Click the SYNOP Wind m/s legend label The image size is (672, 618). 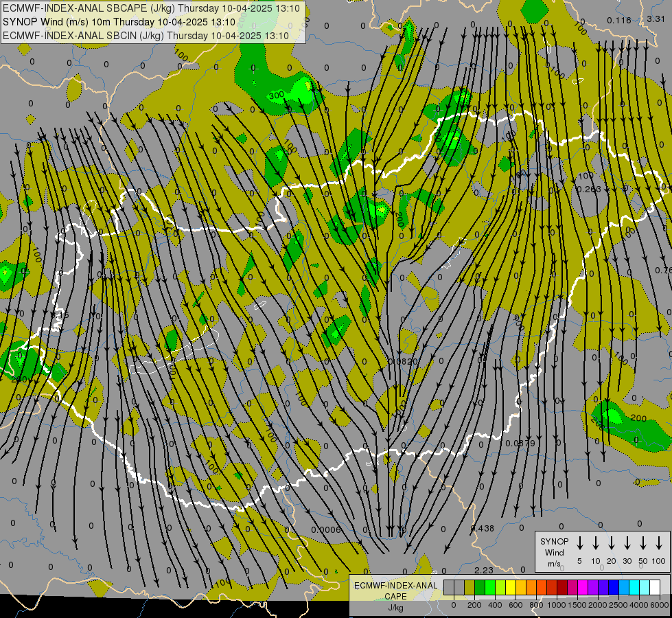tap(554, 552)
